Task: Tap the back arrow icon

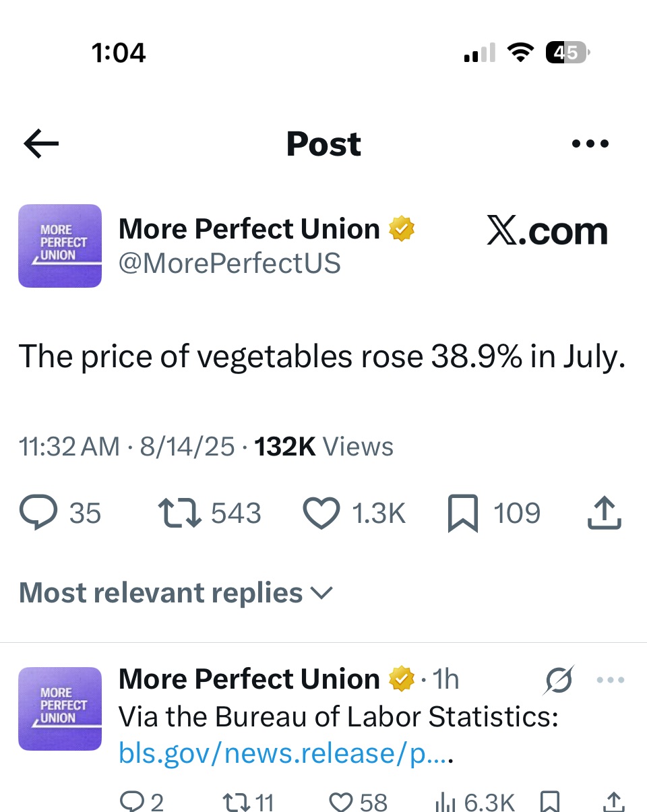Action: point(41,144)
